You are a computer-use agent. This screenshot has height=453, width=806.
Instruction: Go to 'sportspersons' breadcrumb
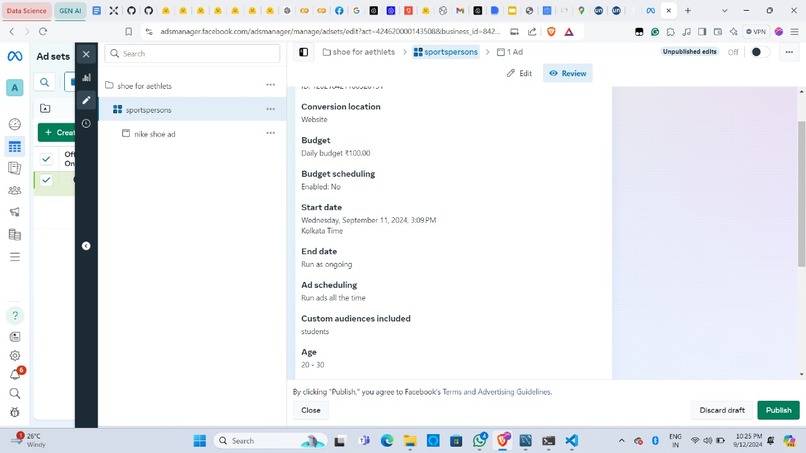click(x=446, y=52)
